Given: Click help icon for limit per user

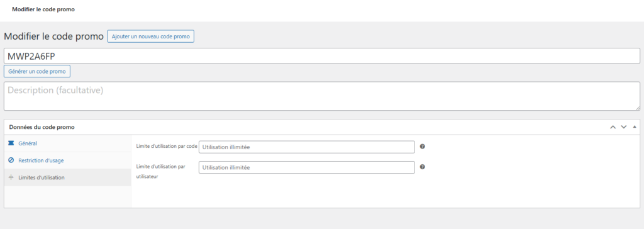Looking at the screenshot, I should (x=422, y=167).
